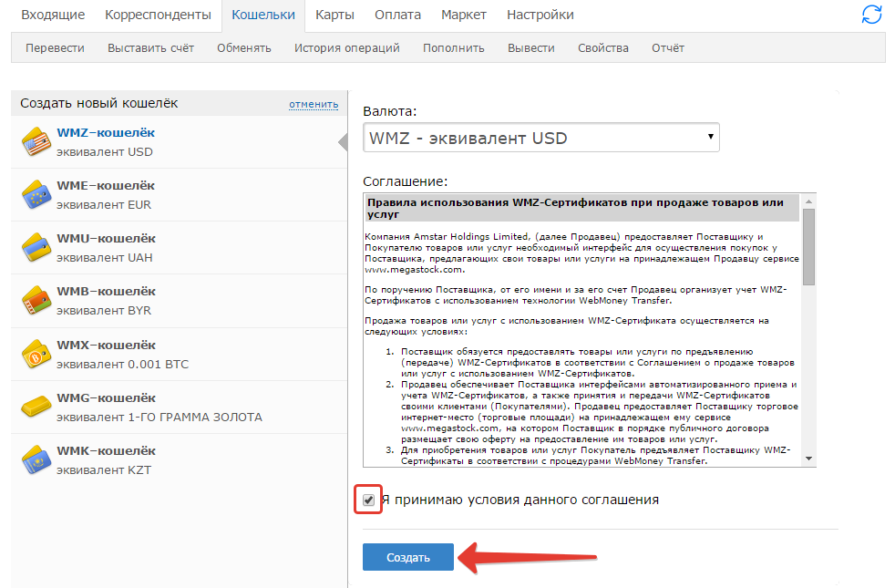This screenshot has width=895, height=588.
Task: Select the WMX wallet bitcoin icon
Action: [x=36, y=354]
